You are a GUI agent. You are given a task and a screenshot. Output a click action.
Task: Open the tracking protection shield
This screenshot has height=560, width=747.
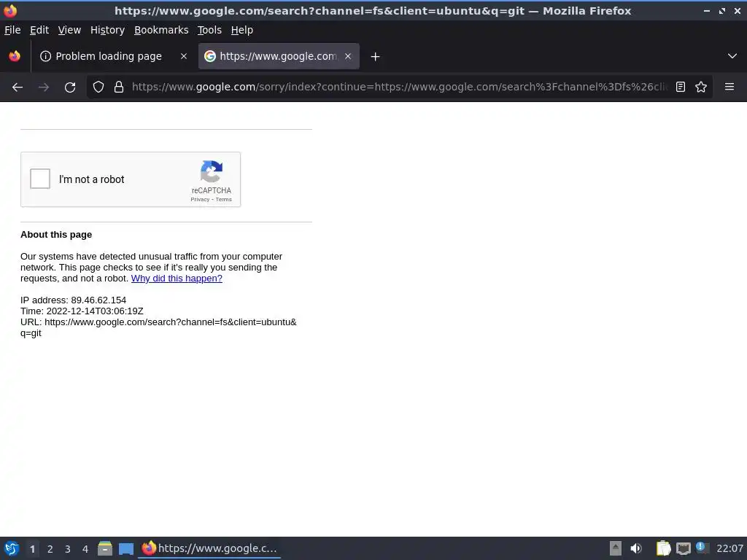tap(98, 87)
